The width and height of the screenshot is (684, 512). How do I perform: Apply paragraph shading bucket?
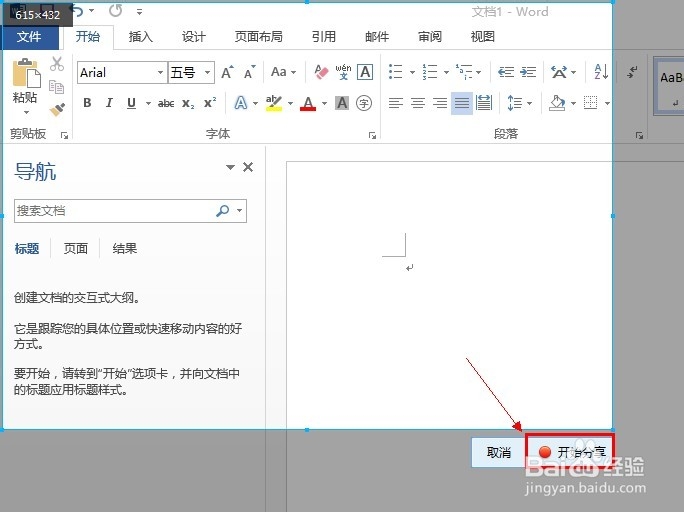(557, 103)
